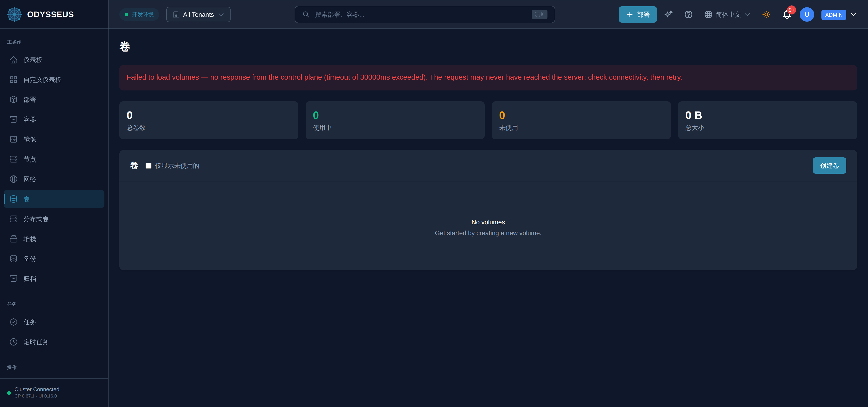Click the 部署 button in the header

(637, 14)
